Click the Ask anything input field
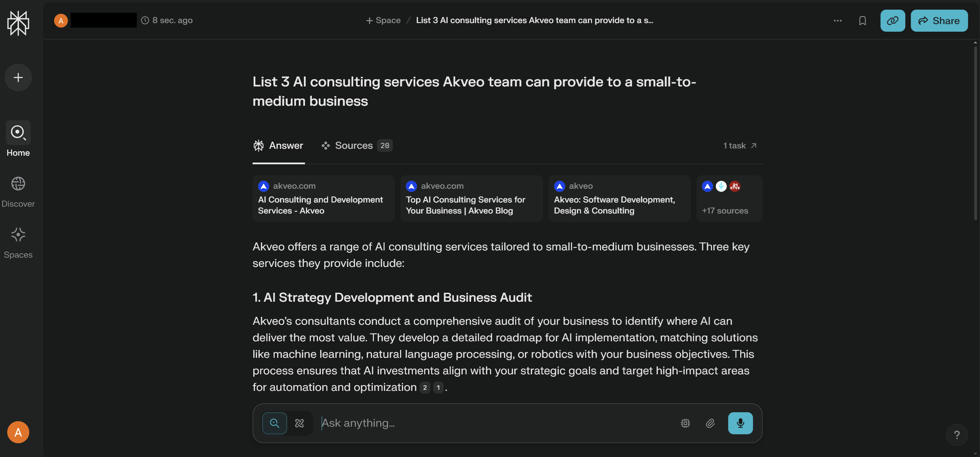The image size is (980, 457). point(494,423)
